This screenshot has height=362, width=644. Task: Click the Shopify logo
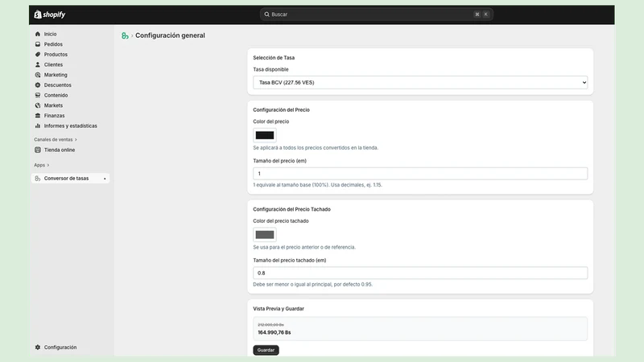pyautogui.click(x=50, y=14)
